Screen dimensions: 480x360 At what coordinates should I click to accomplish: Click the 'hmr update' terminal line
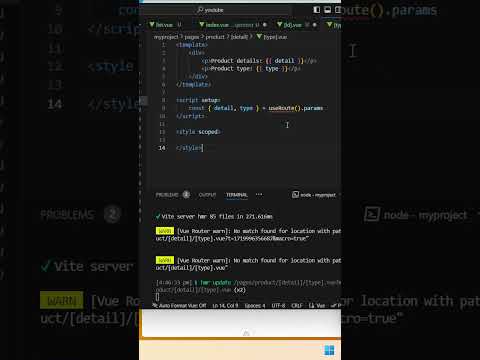click(x=248, y=283)
